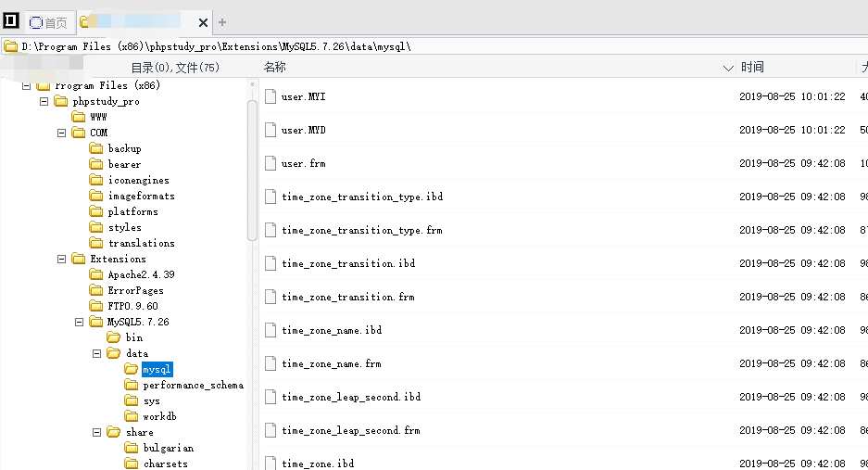Select time_zone_leap_second.ibd file name
Screen dimensions: 868x470
tap(351, 398)
